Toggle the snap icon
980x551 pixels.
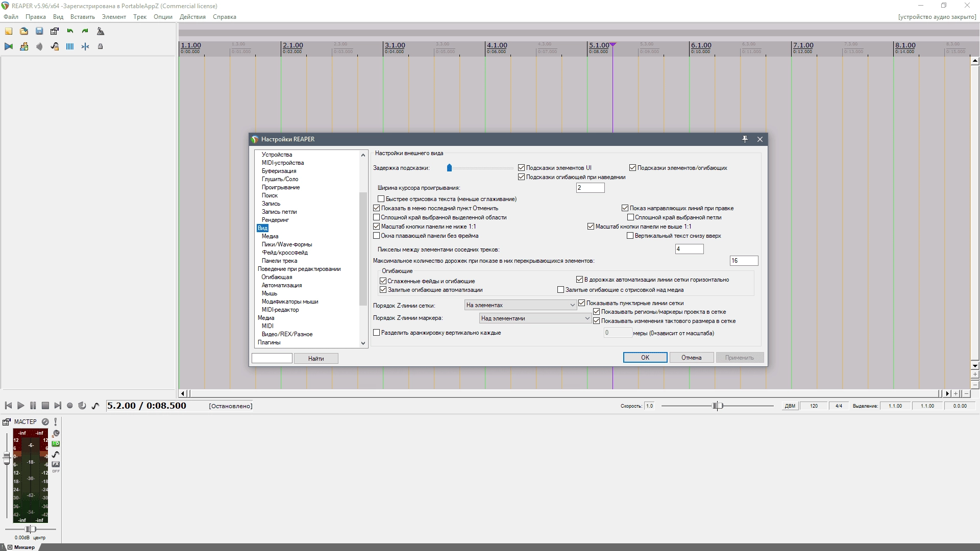point(85,46)
